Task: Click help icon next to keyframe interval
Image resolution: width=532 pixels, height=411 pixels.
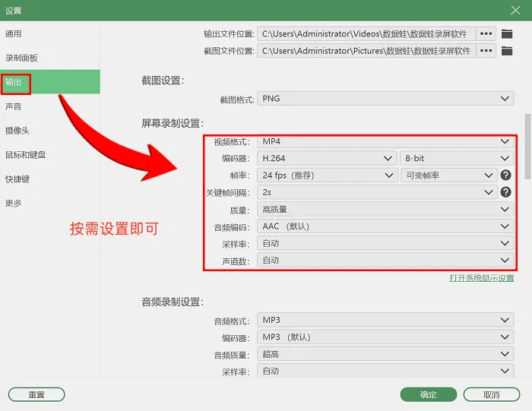Action: [505, 192]
